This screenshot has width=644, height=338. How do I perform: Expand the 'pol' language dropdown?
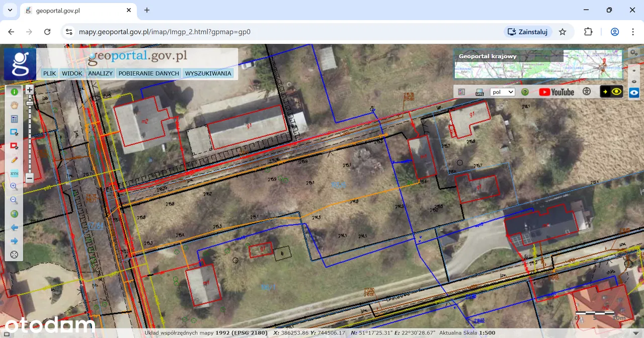pos(502,92)
